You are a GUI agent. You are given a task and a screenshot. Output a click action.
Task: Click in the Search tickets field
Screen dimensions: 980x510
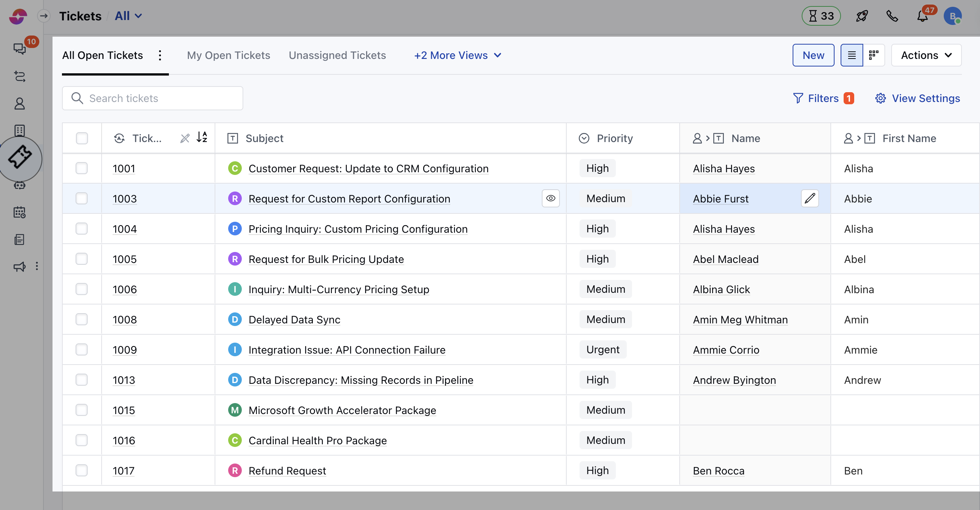click(152, 98)
